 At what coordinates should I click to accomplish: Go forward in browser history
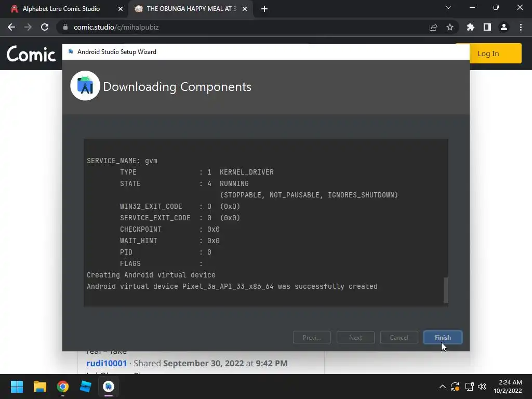pyautogui.click(x=28, y=27)
